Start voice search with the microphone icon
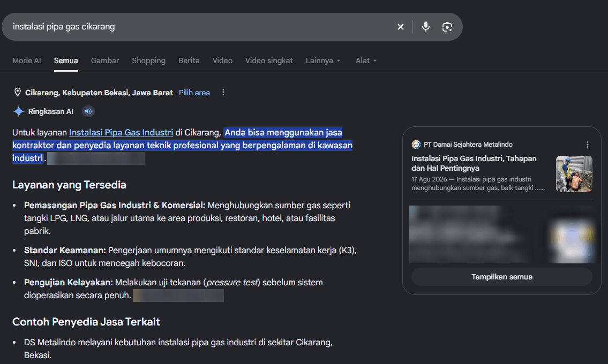Image resolution: width=608 pixels, height=364 pixels. point(426,26)
